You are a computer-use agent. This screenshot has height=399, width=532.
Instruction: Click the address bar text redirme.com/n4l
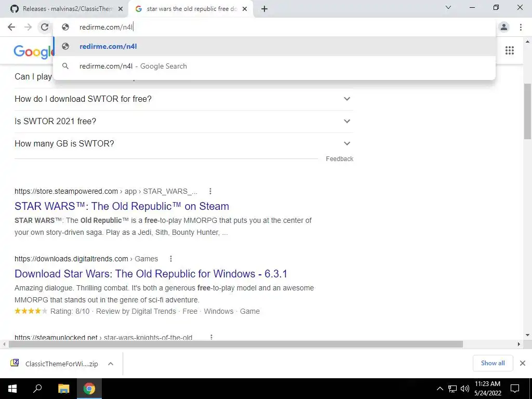click(106, 27)
